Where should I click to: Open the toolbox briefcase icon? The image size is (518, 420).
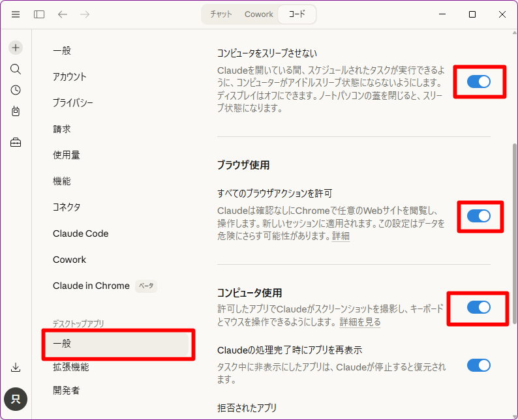(16, 143)
